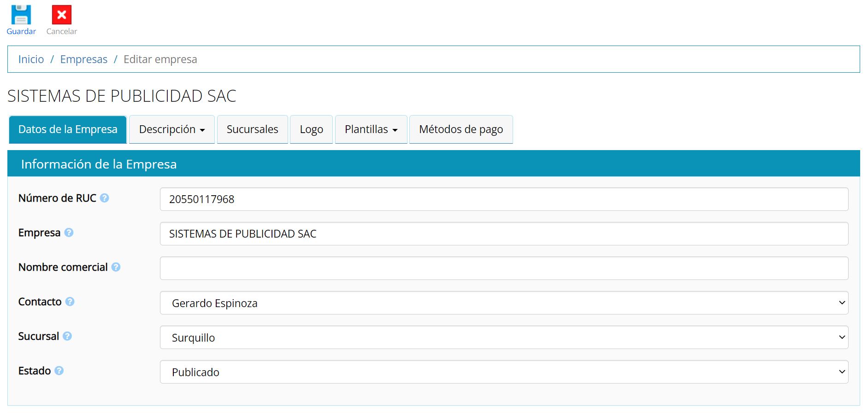The image size is (868, 413).
Task: Click the red Cancelar X icon
Action: 61,15
